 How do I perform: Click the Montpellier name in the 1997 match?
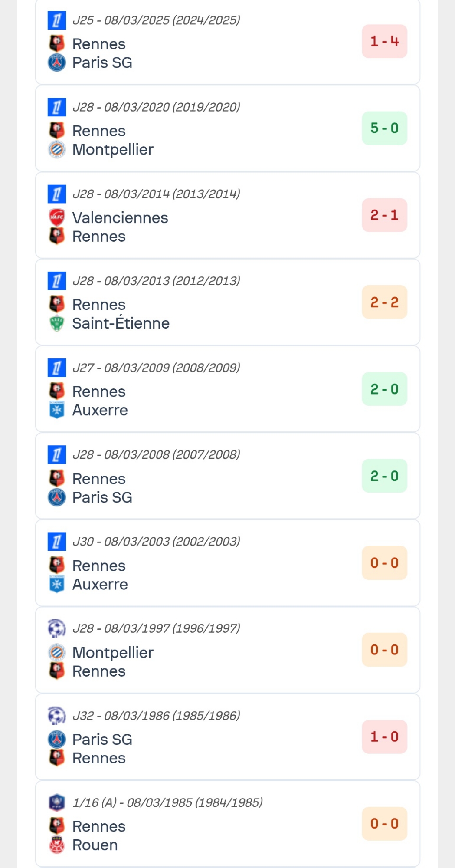click(113, 653)
